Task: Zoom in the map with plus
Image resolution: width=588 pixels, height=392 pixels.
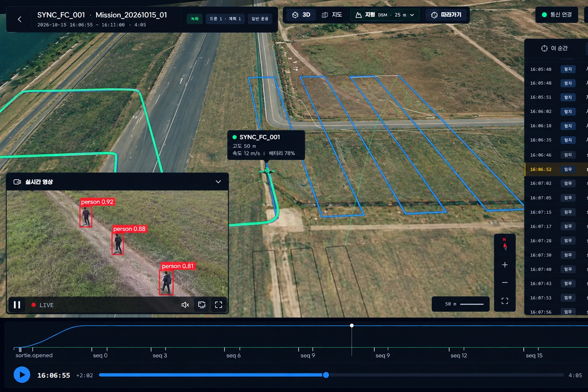Action: pyautogui.click(x=505, y=265)
